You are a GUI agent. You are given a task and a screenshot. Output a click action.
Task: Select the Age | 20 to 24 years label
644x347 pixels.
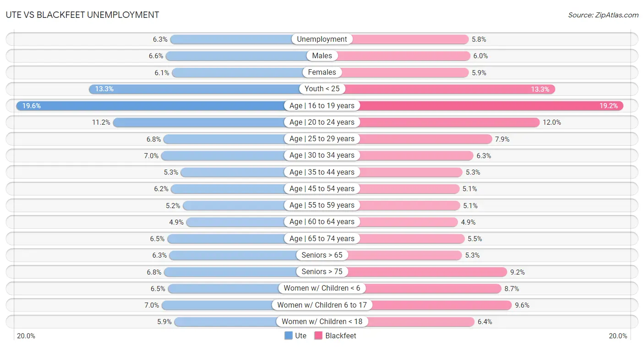[x=322, y=122]
